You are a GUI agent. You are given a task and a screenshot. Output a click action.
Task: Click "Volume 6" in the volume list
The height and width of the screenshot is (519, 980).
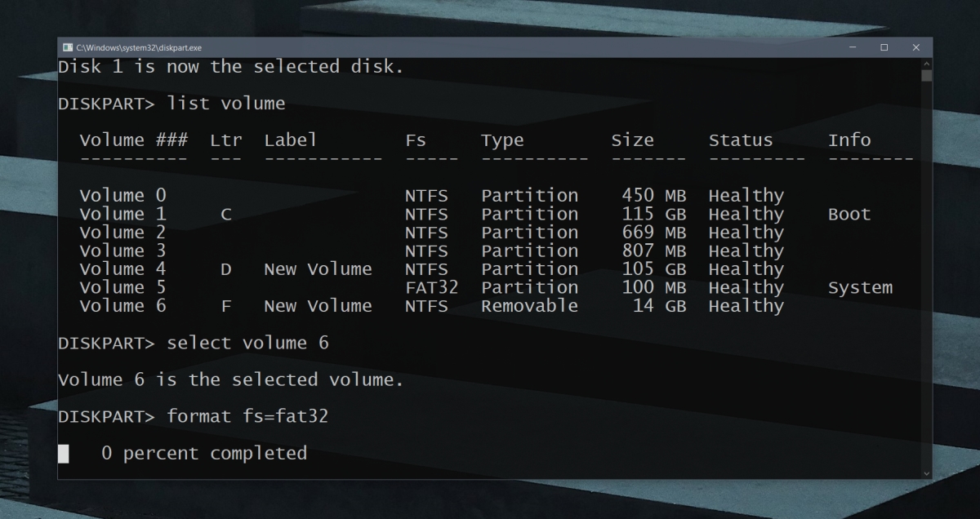tap(122, 306)
